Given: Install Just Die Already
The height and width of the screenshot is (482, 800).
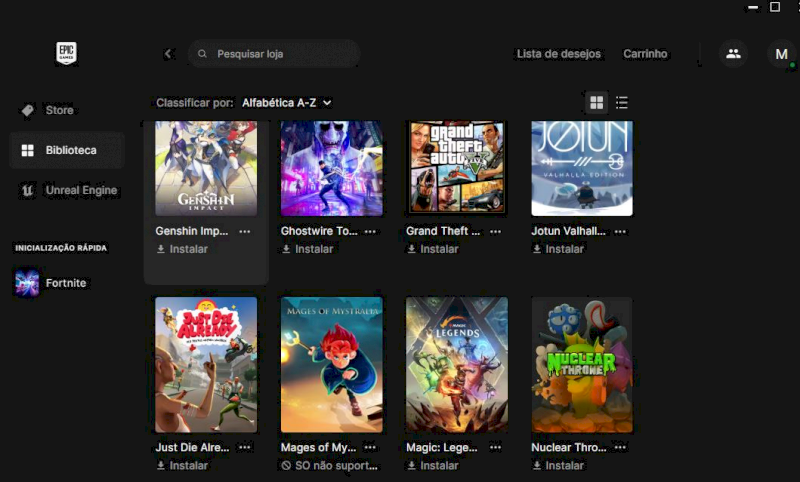Looking at the screenshot, I should [182, 466].
